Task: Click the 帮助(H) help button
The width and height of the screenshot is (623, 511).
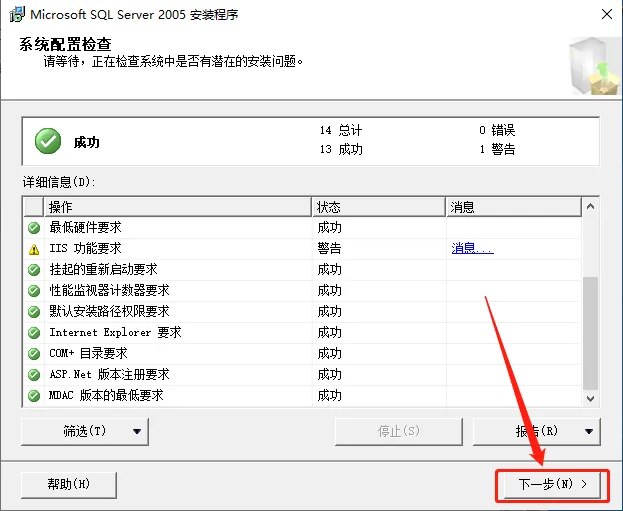Action: pyautogui.click(x=69, y=485)
